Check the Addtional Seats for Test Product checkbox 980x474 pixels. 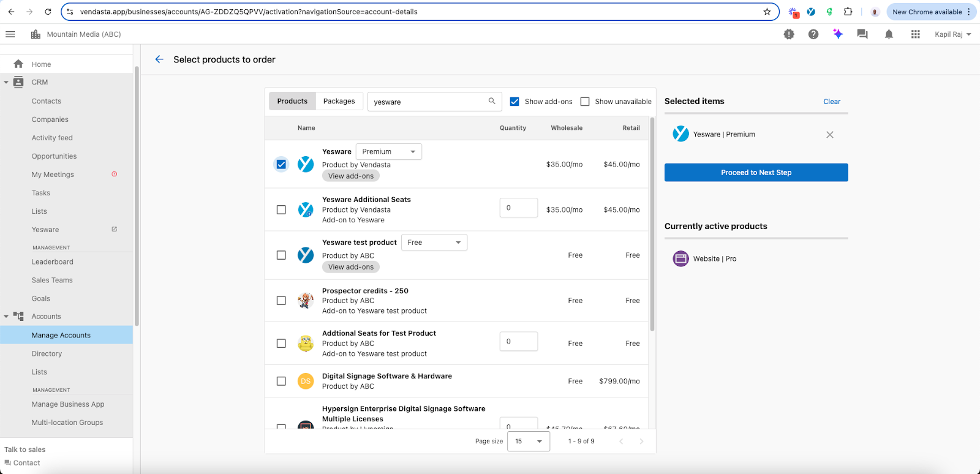[281, 344]
